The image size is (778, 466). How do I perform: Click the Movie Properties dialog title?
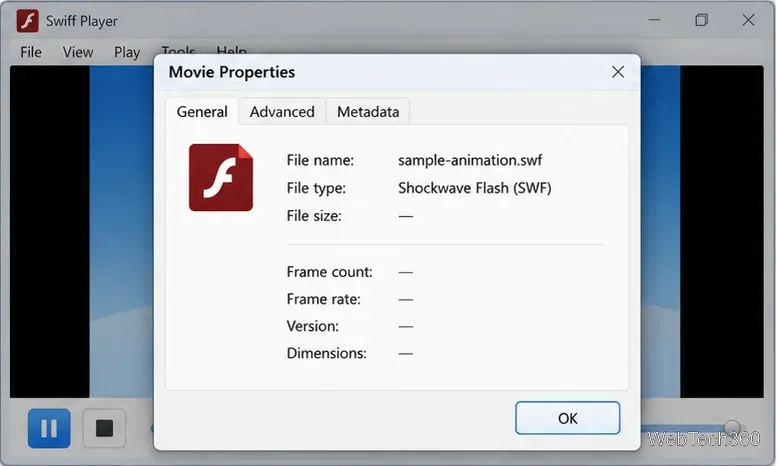pos(232,72)
